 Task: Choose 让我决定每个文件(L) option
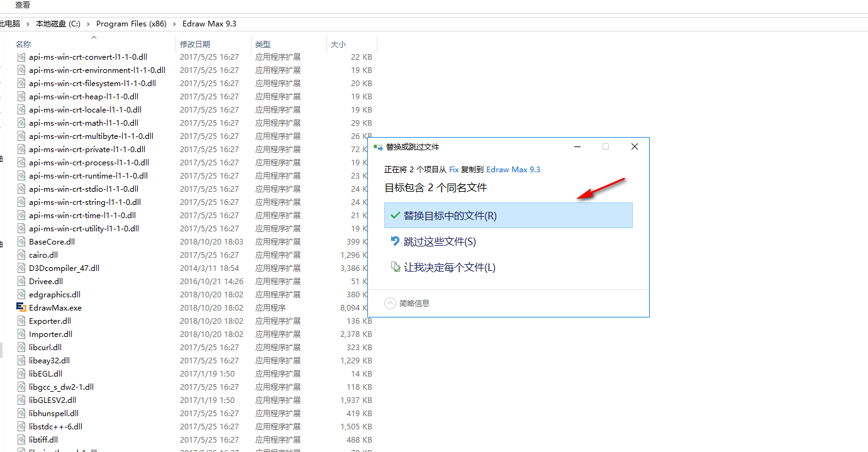coord(449,267)
